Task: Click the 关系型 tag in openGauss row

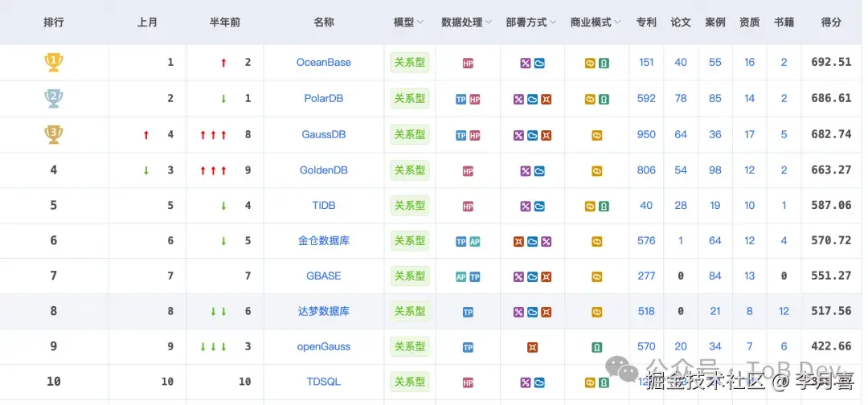Action: coord(410,347)
